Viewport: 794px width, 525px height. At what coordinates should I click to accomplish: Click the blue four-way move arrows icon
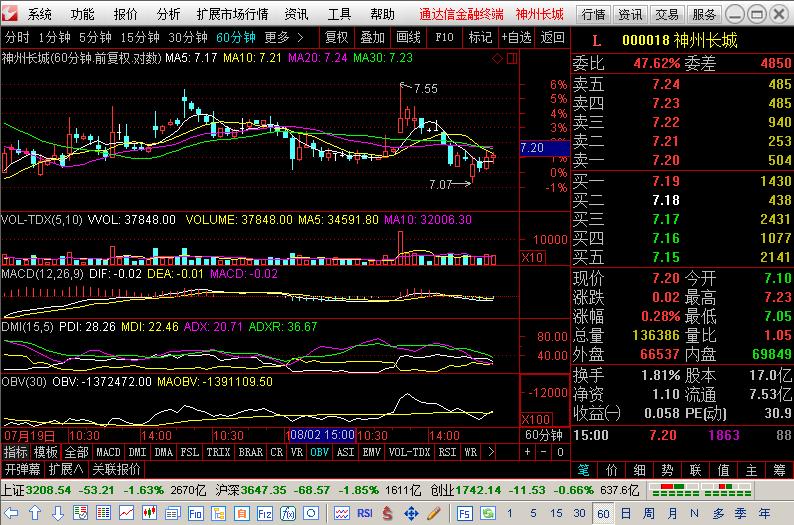[411, 513]
